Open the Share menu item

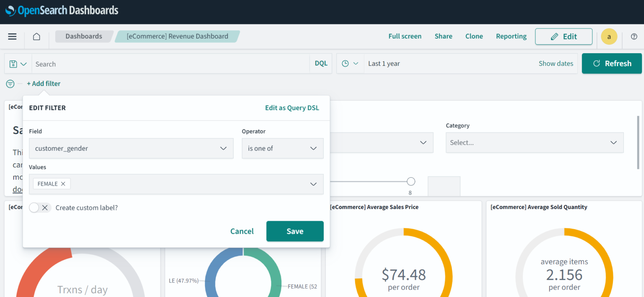[x=443, y=36]
